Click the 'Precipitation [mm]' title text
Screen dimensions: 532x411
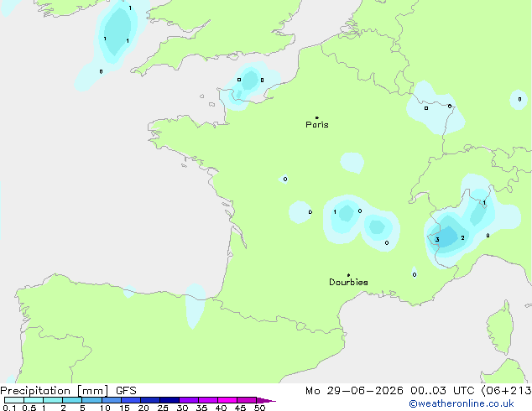[x=55, y=391]
